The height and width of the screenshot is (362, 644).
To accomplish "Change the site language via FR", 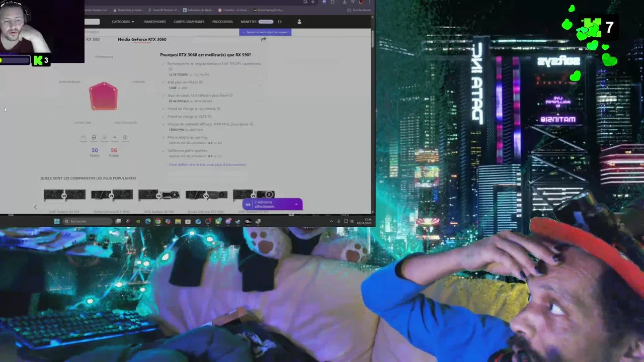I will click(280, 22).
